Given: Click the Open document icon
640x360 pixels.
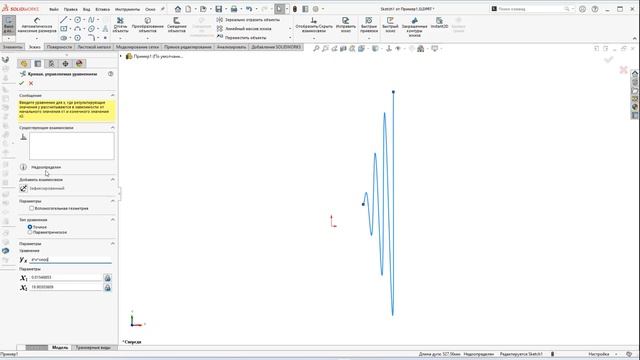Looking at the screenshot, I should (x=203, y=9).
